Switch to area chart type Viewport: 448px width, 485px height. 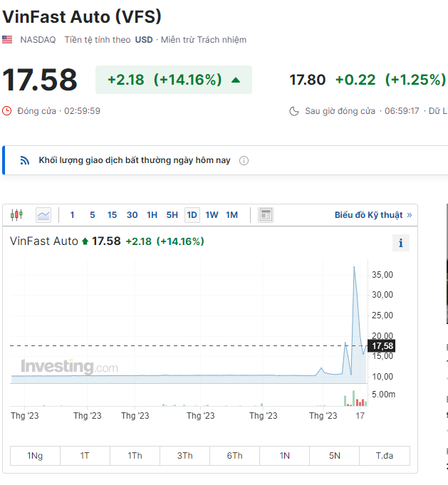43,214
